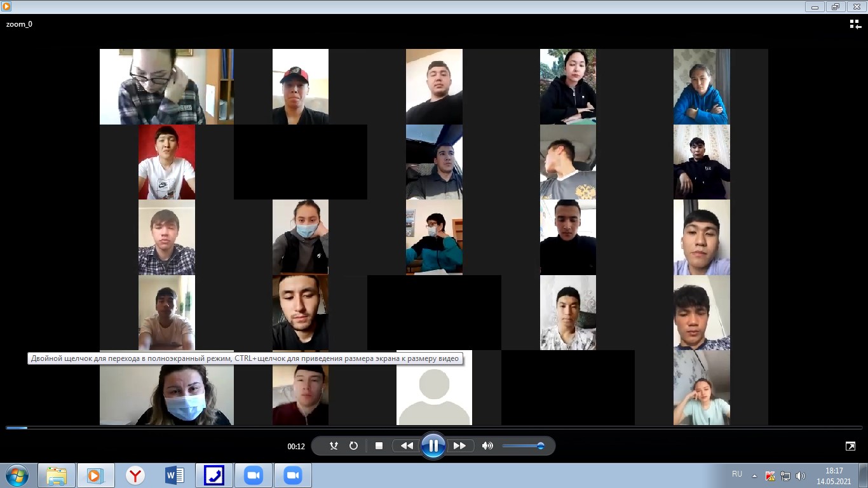Image resolution: width=868 pixels, height=488 pixels.
Task: Open Windows Explorer from the taskbar
Action: coord(57,476)
